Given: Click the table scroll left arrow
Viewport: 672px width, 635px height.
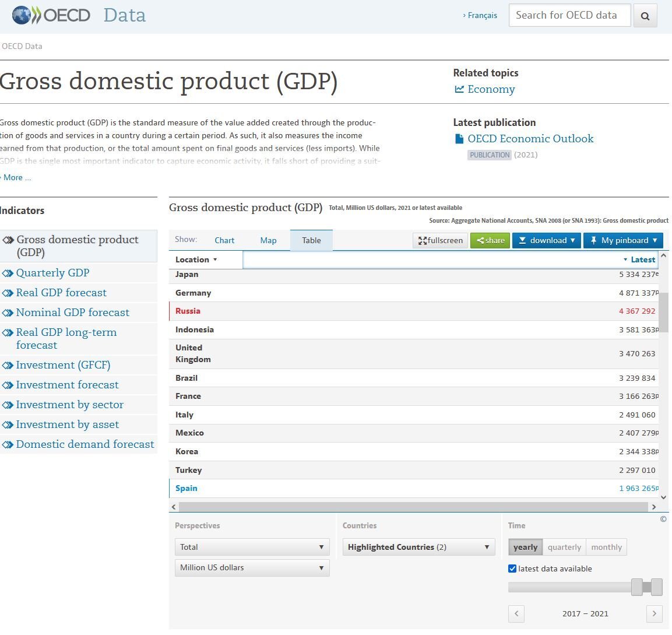Looking at the screenshot, I should (174, 507).
